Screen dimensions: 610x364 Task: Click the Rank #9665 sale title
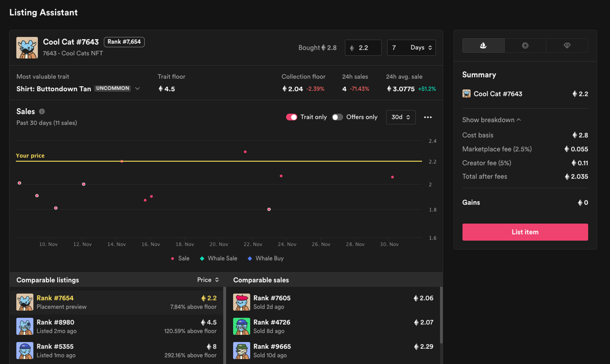[272, 347]
